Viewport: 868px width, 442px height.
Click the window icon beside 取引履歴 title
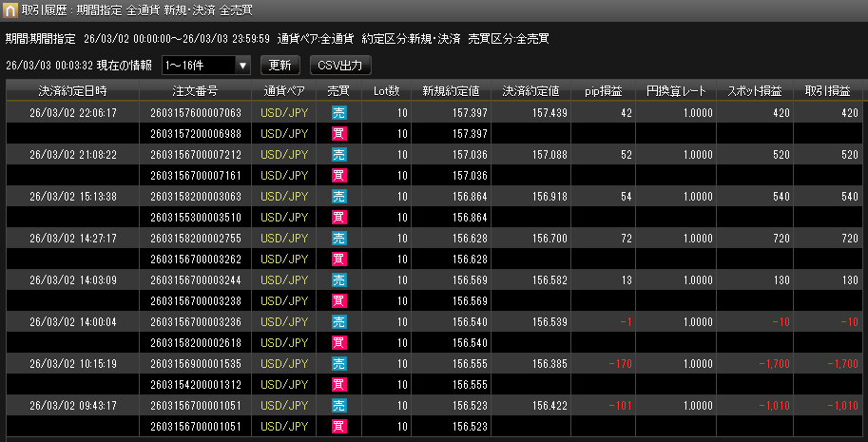click(x=10, y=9)
